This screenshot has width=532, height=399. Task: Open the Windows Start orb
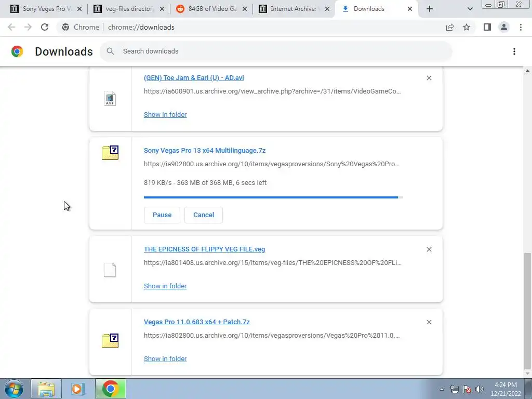click(14, 389)
